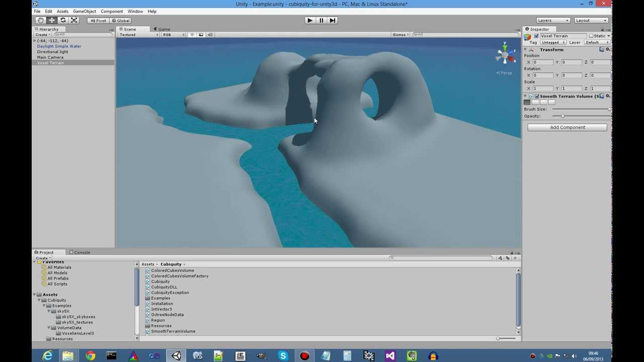The image size is (644, 362).
Task: Toggle the Static checkbox
Action: 591,36
